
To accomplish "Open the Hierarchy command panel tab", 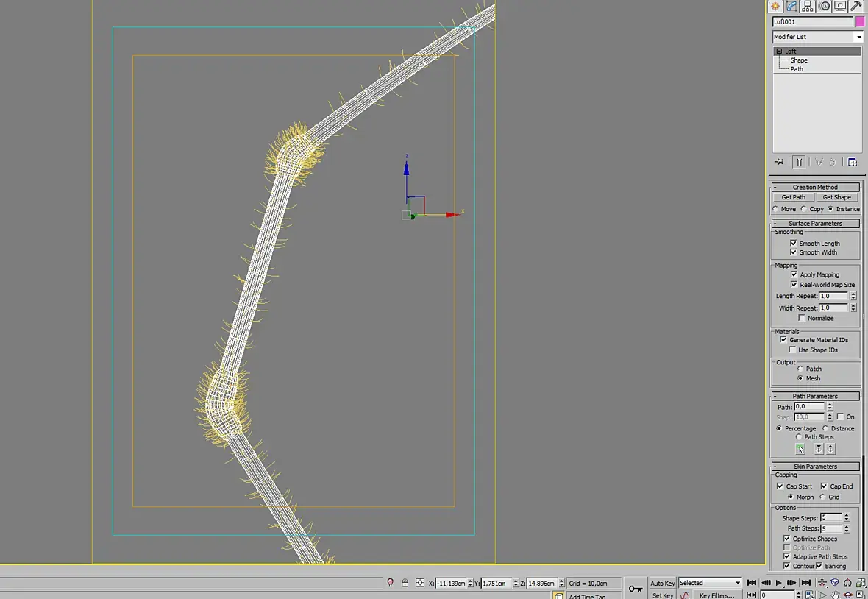I will pos(808,6).
